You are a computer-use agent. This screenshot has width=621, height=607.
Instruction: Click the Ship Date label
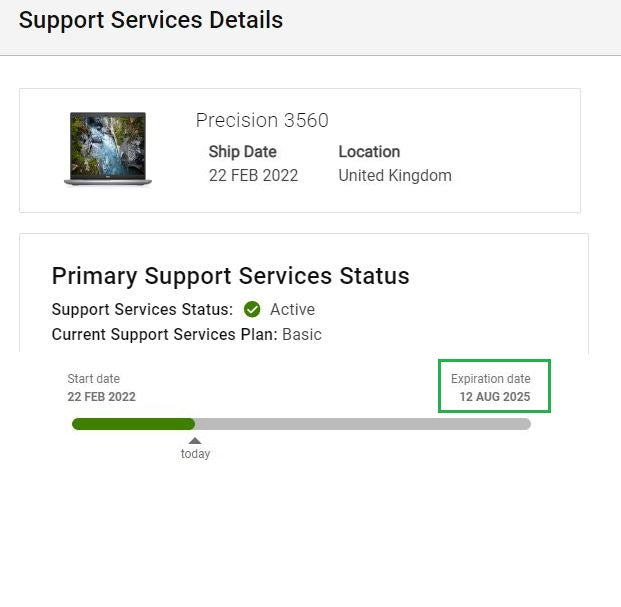click(x=242, y=152)
